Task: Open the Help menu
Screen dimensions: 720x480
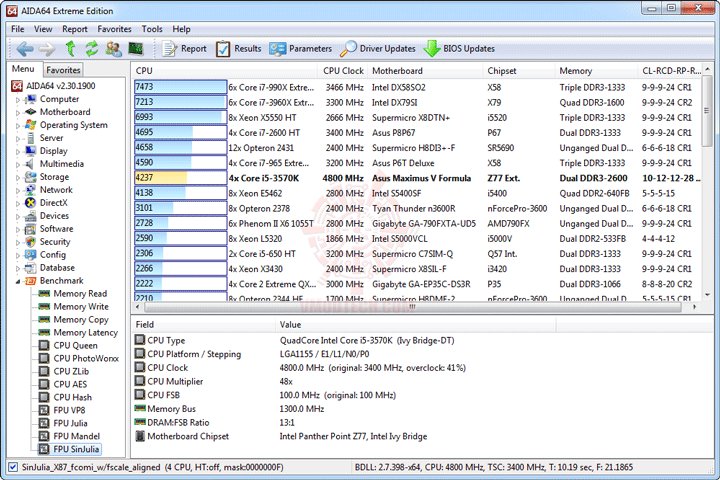Action: 181,29
